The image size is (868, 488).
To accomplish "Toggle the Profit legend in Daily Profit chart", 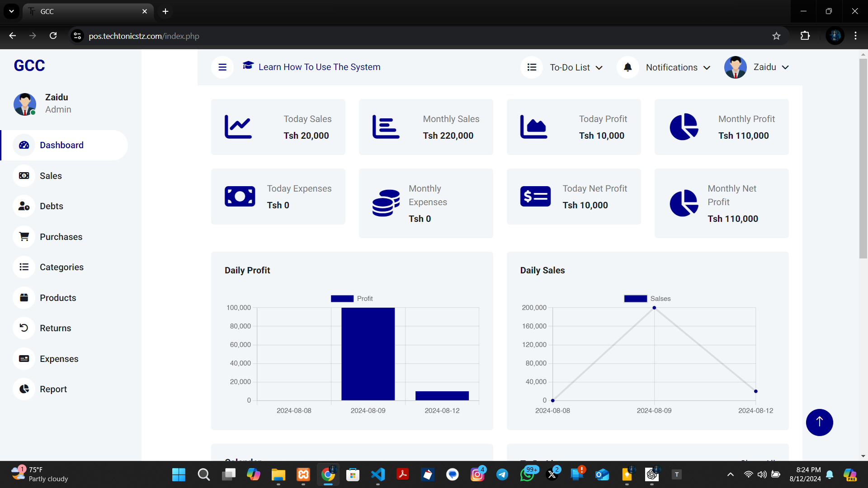I will [x=352, y=299].
